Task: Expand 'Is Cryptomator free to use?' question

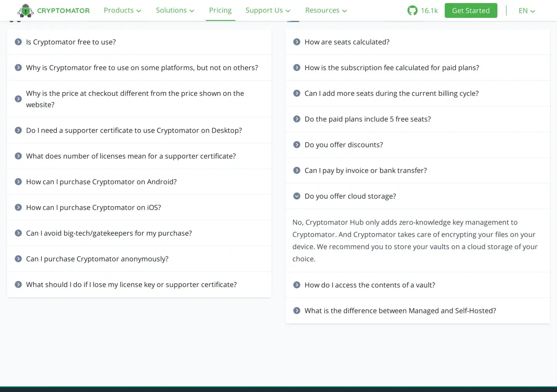Action: tap(139, 42)
